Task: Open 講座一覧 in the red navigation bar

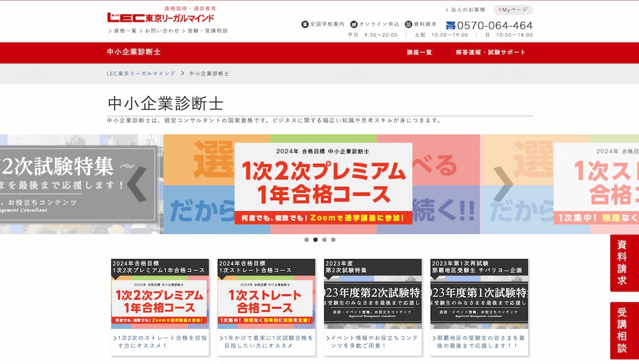Action: click(420, 52)
